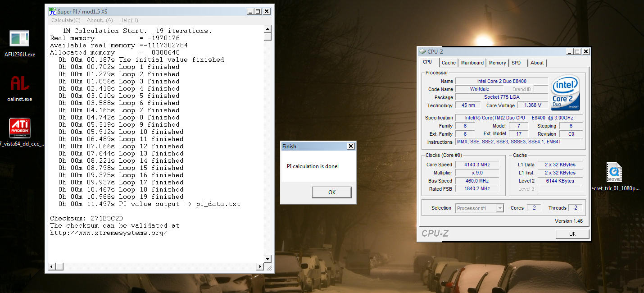This screenshot has width=644, height=293.
Task: Click Super PI horizontal scrollbar left arrow
Action: click(x=52, y=266)
